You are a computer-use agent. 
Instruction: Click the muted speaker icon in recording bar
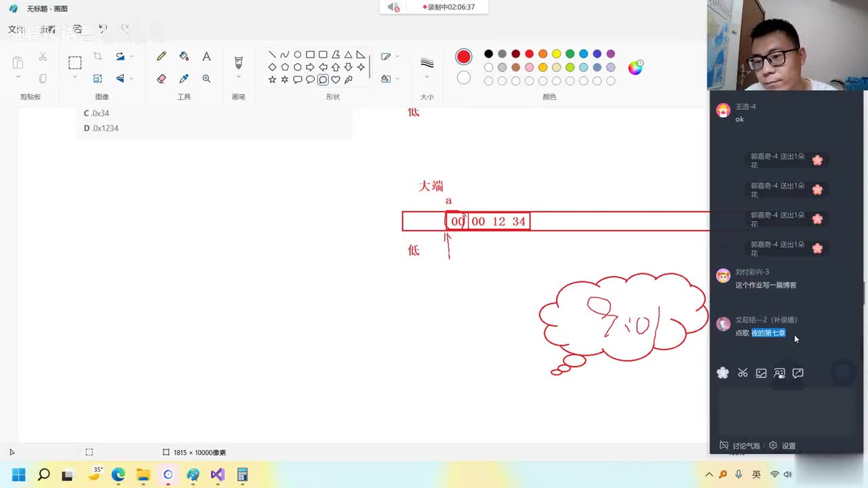(x=393, y=7)
